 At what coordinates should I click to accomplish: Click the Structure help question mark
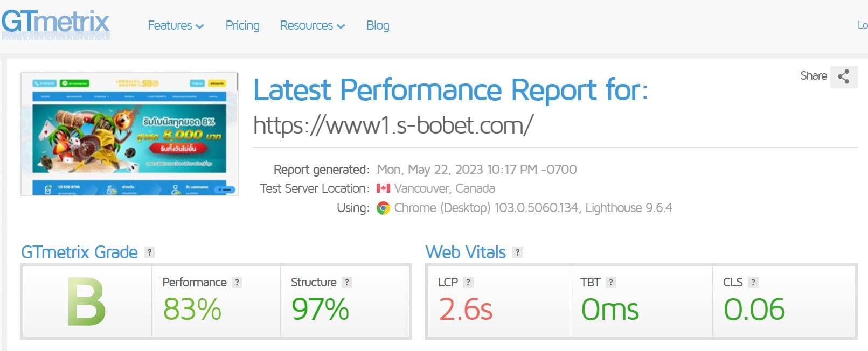click(347, 282)
